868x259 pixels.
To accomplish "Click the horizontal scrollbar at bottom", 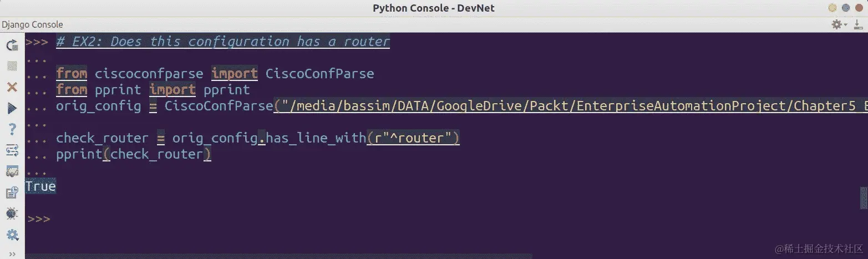I will (x=278, y=256).
